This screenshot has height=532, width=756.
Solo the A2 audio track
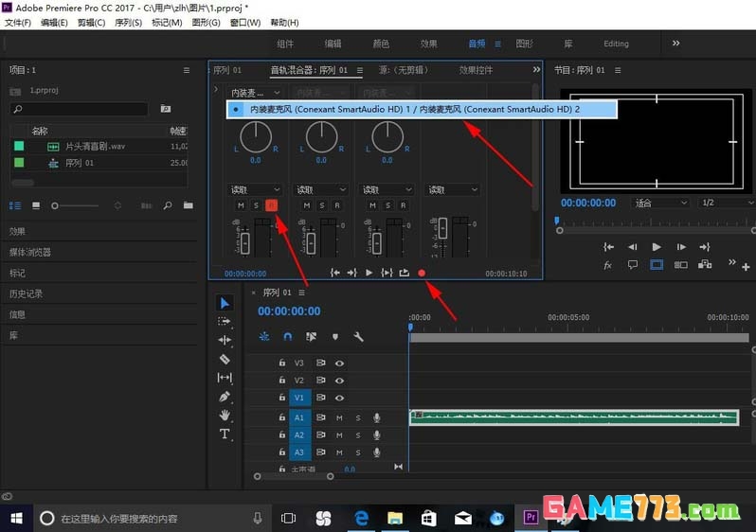358,435
